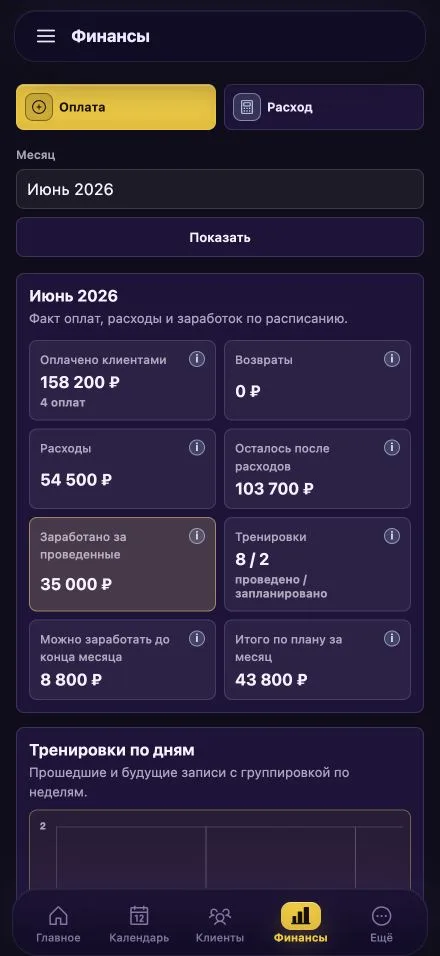This screenshot has height=956, width=440.
Task: Click the yellow Оплата button
Action: click(116, 107)
